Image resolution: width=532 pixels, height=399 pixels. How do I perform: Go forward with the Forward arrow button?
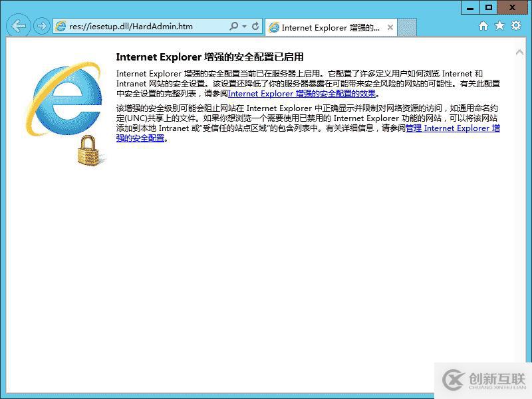[42, 26]
